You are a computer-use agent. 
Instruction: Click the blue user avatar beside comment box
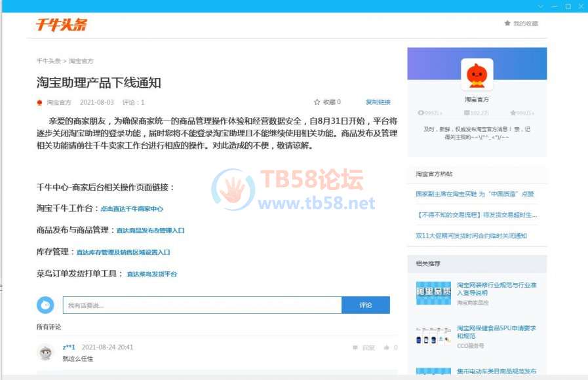tap(45, 305)
